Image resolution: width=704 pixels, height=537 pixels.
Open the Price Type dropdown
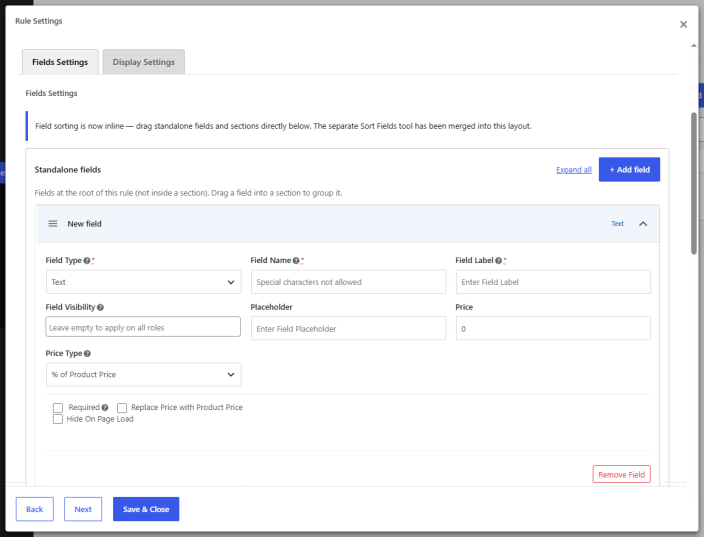point(144,374)
